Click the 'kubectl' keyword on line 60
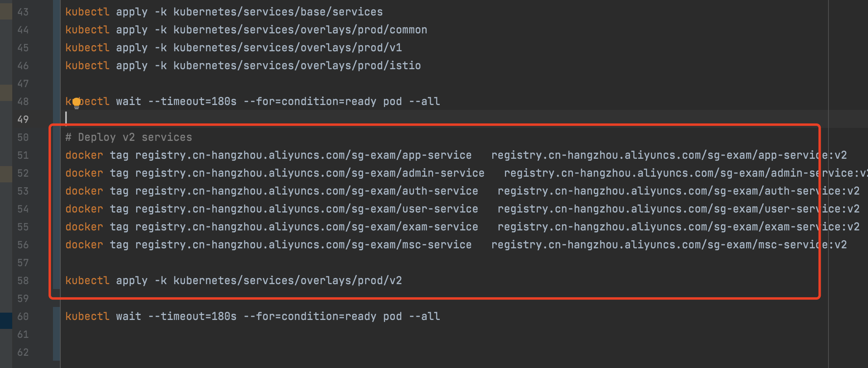 [87, 316]
